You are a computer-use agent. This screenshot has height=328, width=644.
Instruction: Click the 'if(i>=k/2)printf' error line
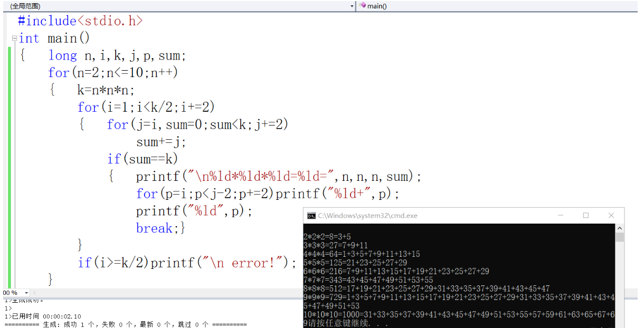click(187, 263)
